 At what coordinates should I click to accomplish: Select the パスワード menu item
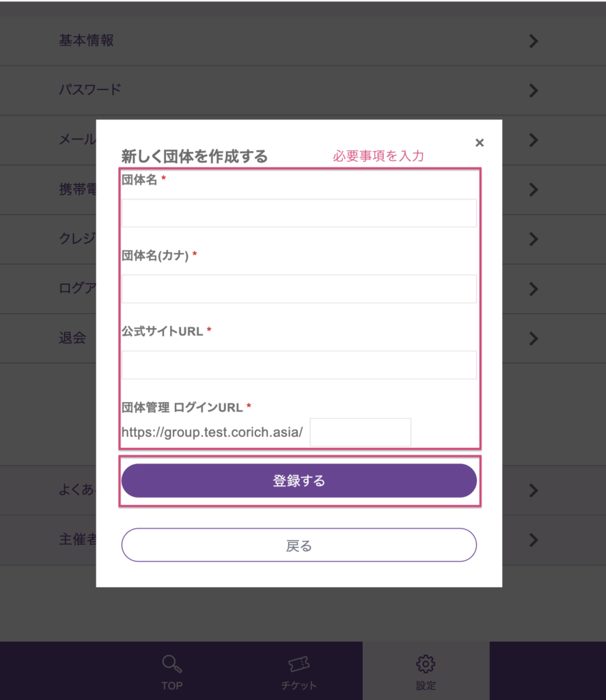(90, 90)
